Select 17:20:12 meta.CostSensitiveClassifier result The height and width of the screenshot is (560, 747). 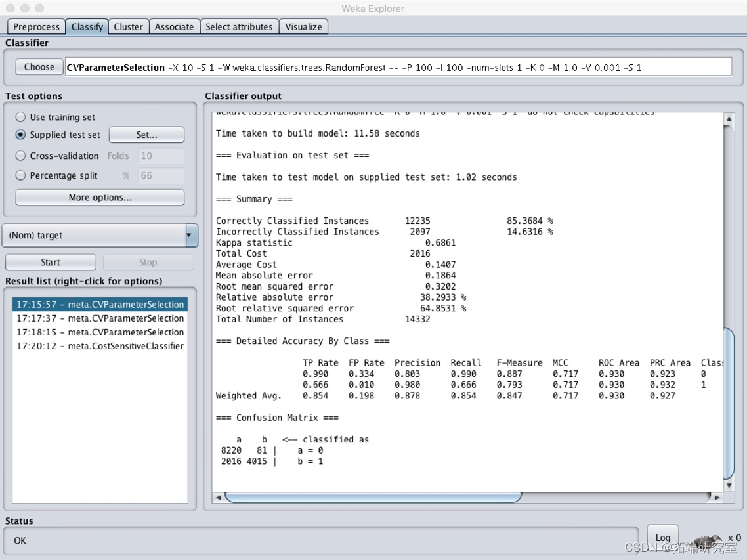(x=100, y=346)
